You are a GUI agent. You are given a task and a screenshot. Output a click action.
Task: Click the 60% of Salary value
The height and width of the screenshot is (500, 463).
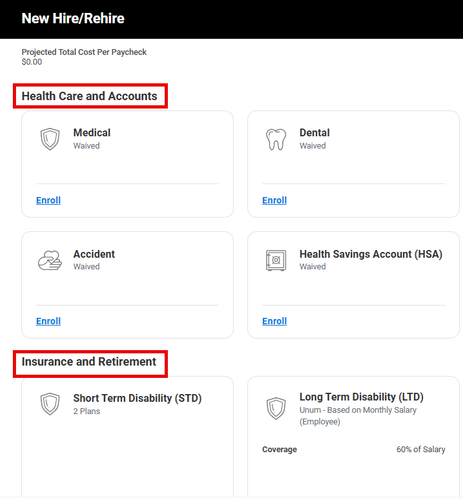click(x=421, y=449)
